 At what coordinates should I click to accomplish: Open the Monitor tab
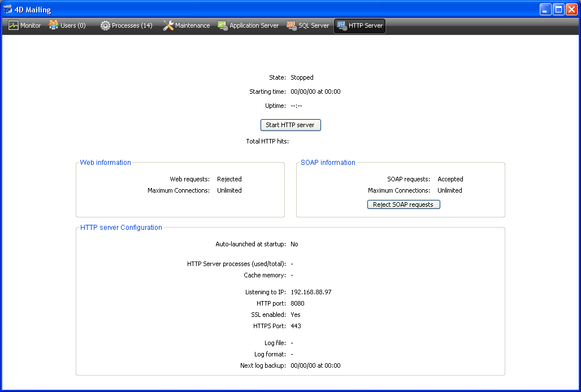(25, 25)
